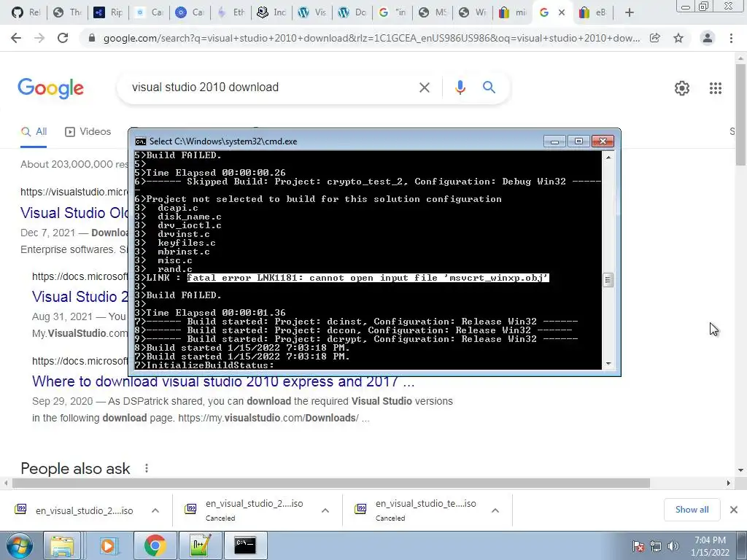747x560 pixels.
Task: Click the highlighted 'fatal error LNK1181' line
Action: click(x=368, y=278)
